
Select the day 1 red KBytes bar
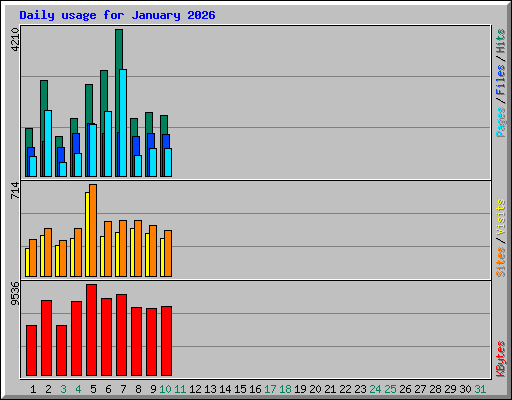(x=31, y=351)
